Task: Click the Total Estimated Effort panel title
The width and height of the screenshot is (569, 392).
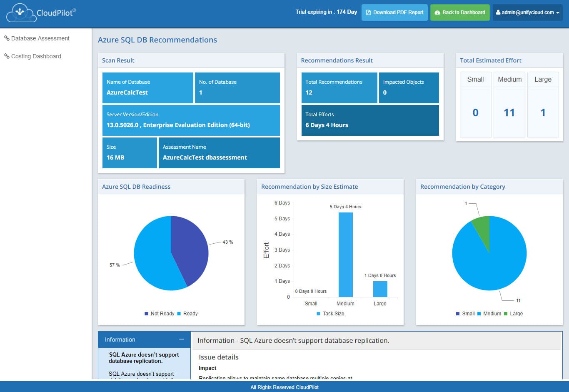Action: tap(491, 60)
